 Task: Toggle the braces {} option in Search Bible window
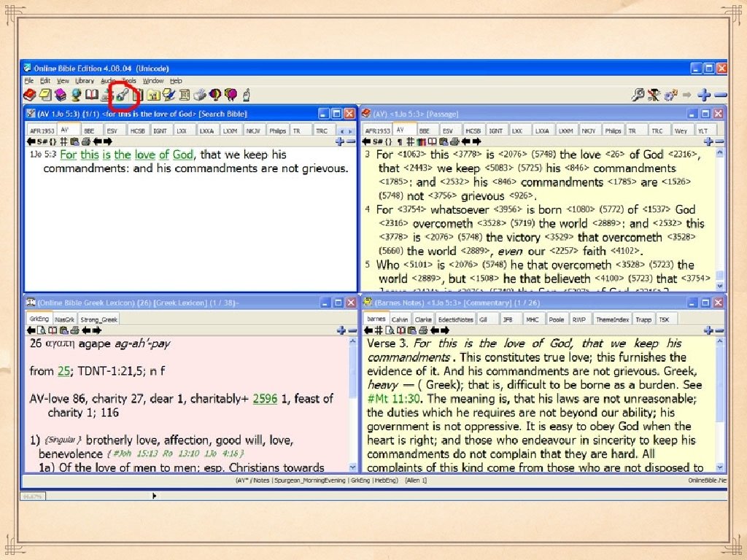(53, 141)
